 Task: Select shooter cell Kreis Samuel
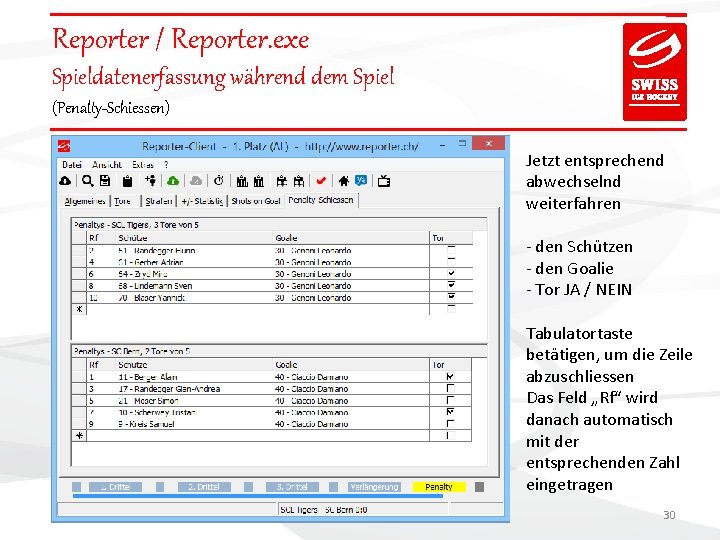194,424
